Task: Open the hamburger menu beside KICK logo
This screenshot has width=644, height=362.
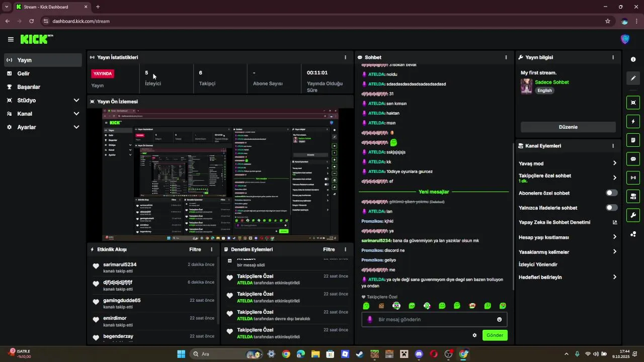Action: coord(11,39)
